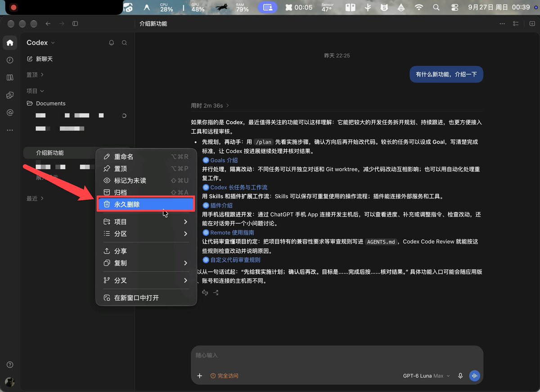Image resolution: width=540 pixels, height=392 pixels.
Task: Open the @ mentions icon in left rail
Action: (10, 113)
